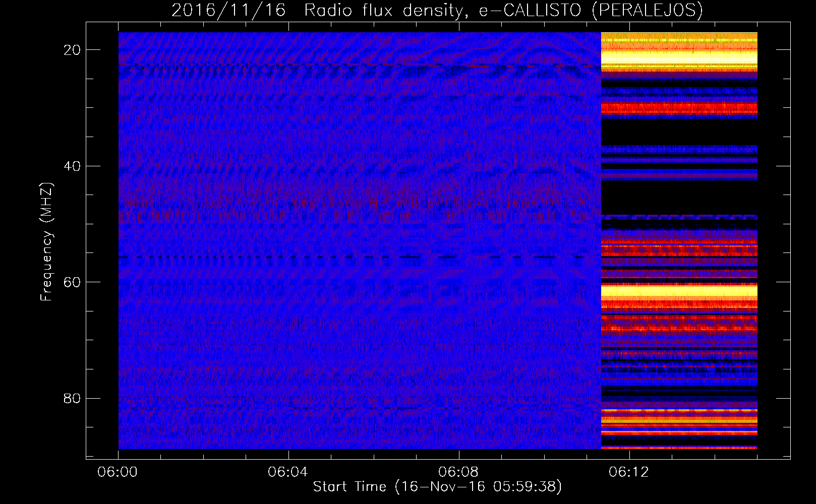This screenshot has height=504, width=816.
Task: Click the 06:04 time tick label
Action: [x=288, y=472]
